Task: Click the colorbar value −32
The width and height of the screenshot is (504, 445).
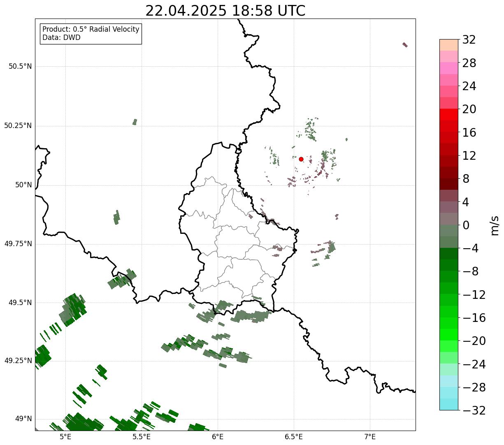Action: pyautogui.click(x=474, y=410)
